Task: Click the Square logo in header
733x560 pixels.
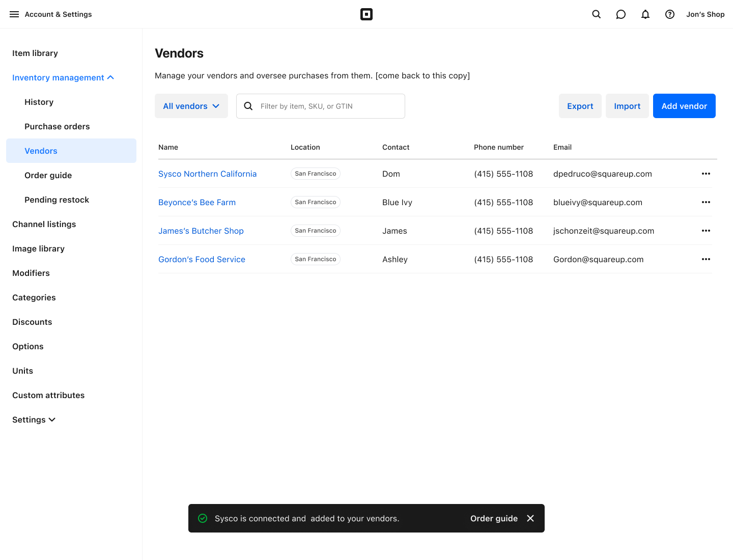Action: point(366,14)
